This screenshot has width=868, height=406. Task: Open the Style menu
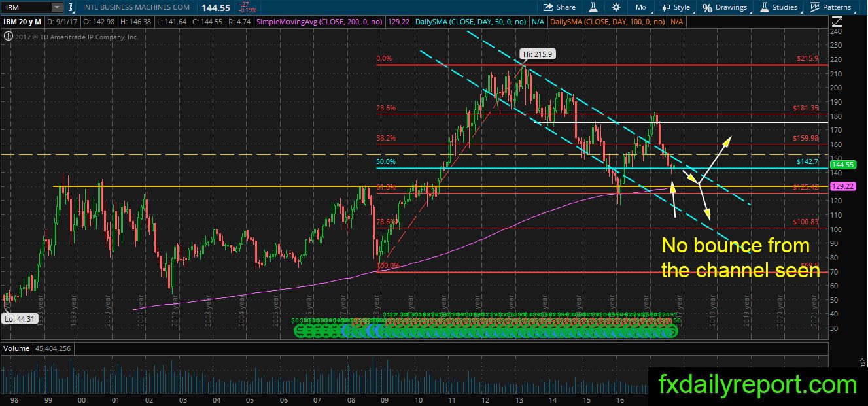(676, 7)
